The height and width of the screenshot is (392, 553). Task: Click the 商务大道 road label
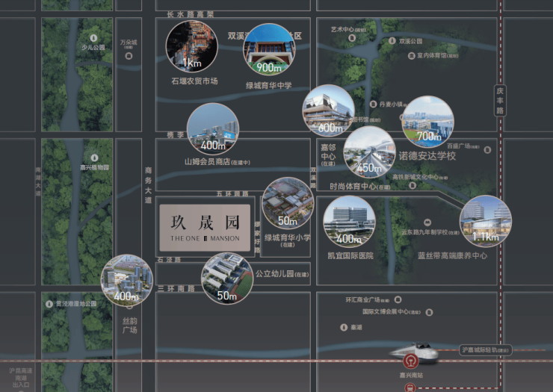(148, 185)
